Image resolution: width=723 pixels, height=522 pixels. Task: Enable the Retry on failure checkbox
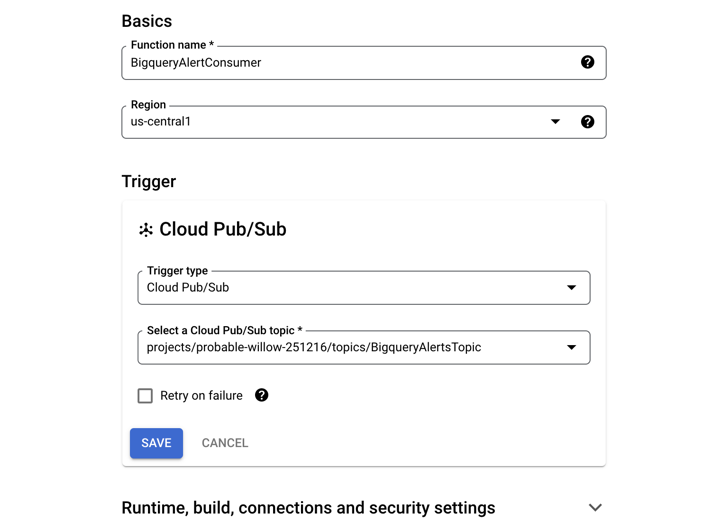[145, 396]
